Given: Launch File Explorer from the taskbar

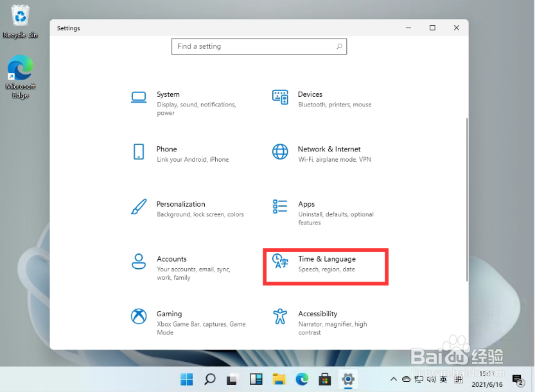Looking at the screenshot, I should (x=279, y=379).
